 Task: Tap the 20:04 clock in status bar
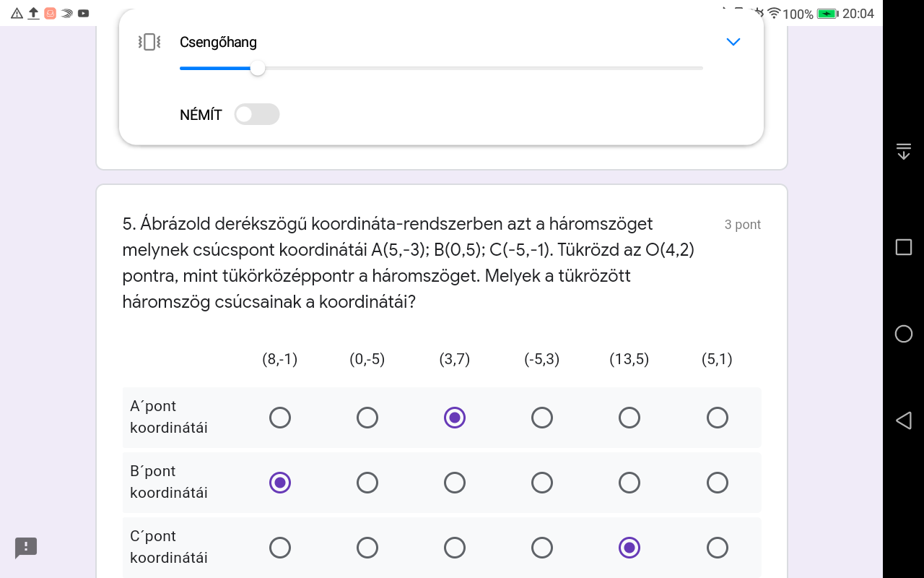pos(858,14)
